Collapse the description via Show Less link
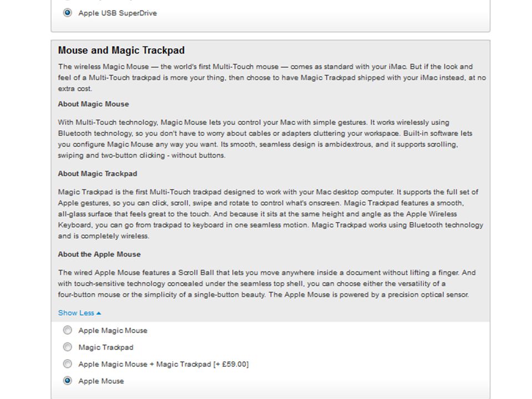 tap(79, 313)
